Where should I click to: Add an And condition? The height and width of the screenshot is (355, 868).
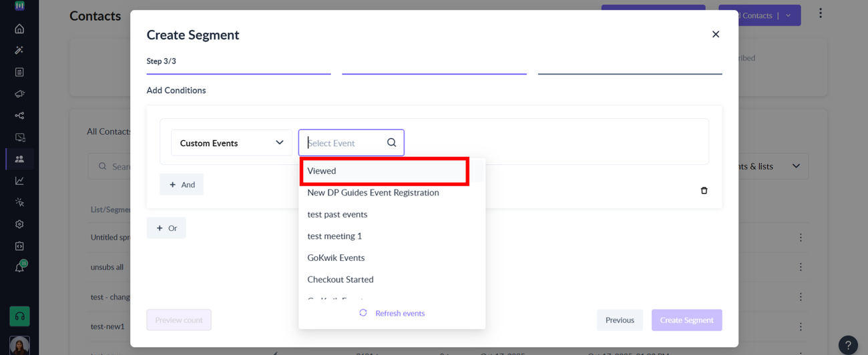pos(182,185)
